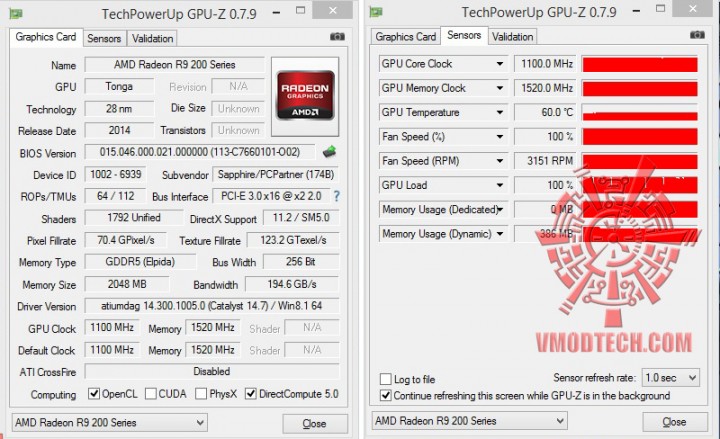The image size is (720, 439).
Task: Open the Sensor refresh rate dropdown
Action: (x=671, y=378)
